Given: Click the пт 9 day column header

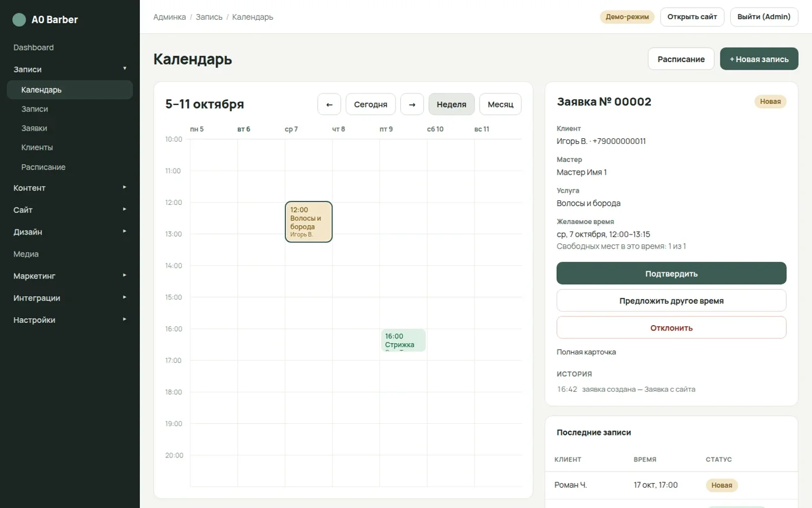Looking at the screenshot, I should coord(386,129).
